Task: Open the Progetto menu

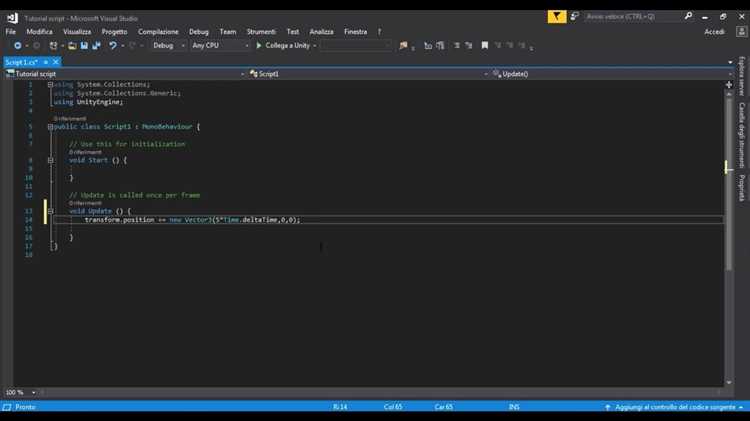Action: [114, 32]
